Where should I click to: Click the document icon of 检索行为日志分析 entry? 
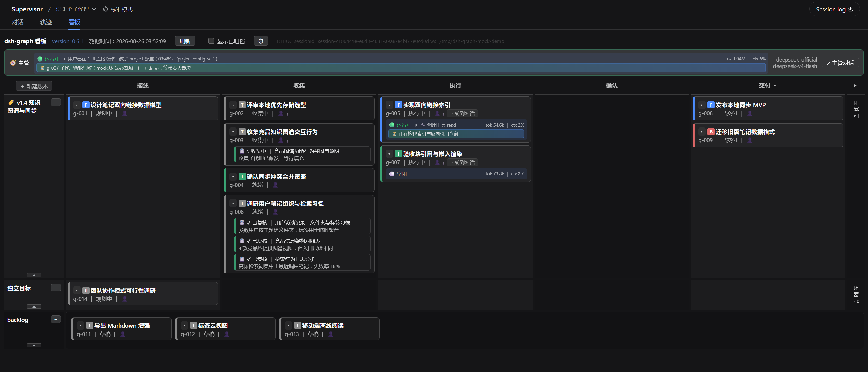[242, 259]
